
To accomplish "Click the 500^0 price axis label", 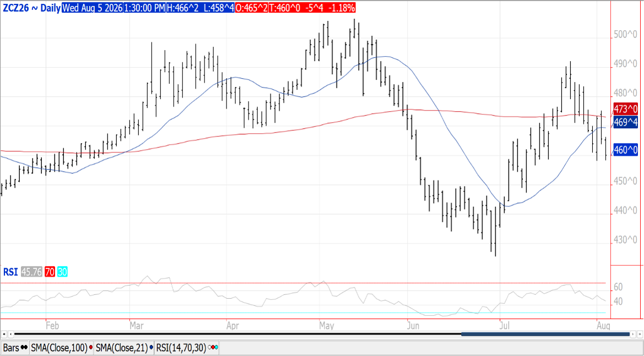I will pos(625,35).
